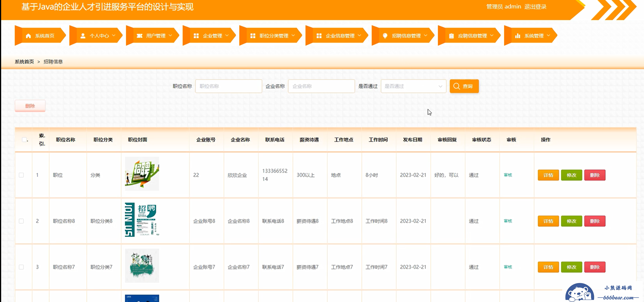Image resolution: width=644 pixels, height=302 pixels.
Task: Click 删除 button for 企业名称8 row
Action: (595, 221)
